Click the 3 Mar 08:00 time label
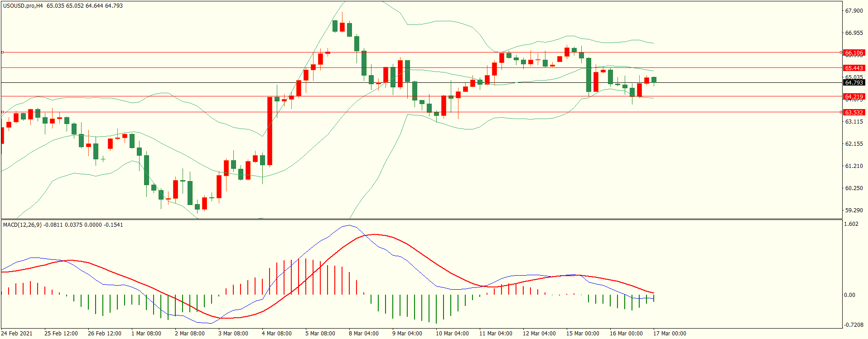The height and width of the screenshot is (339, 868). 233,334
